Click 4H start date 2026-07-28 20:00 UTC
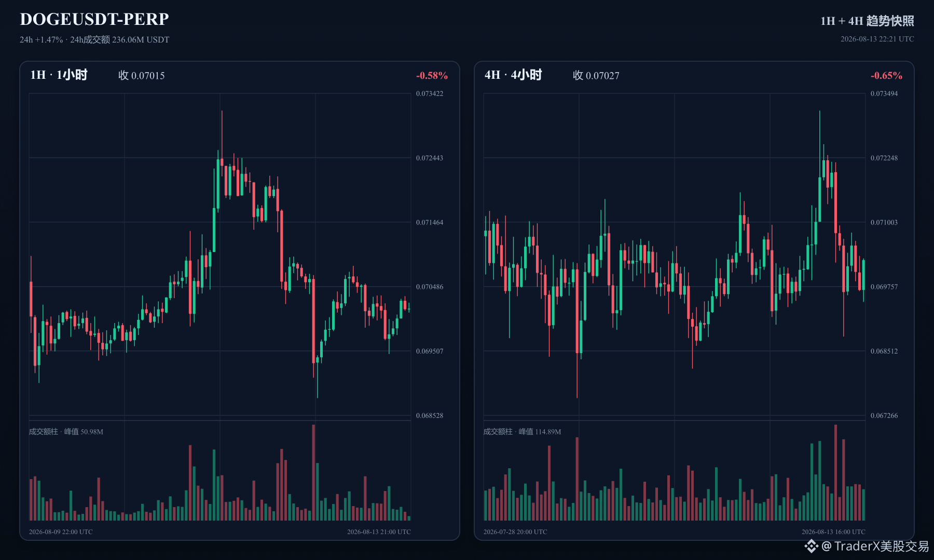 point(515,532)
